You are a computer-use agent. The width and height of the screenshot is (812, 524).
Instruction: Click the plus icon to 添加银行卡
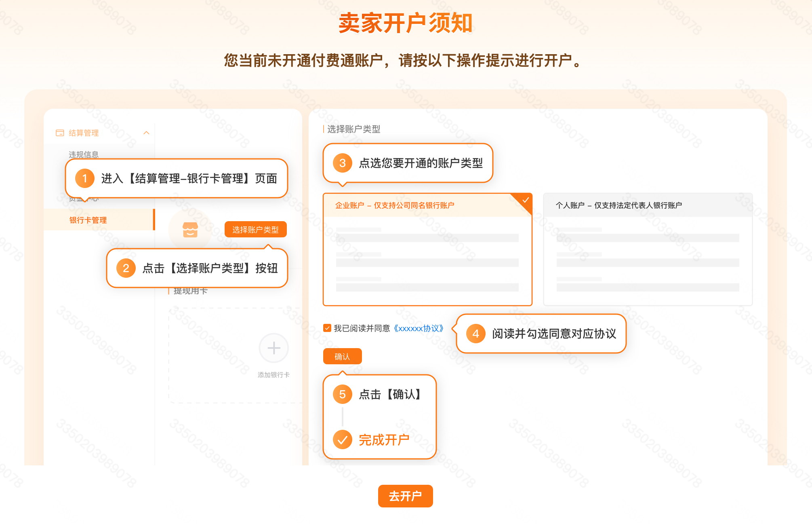click(x=273, y=348)
